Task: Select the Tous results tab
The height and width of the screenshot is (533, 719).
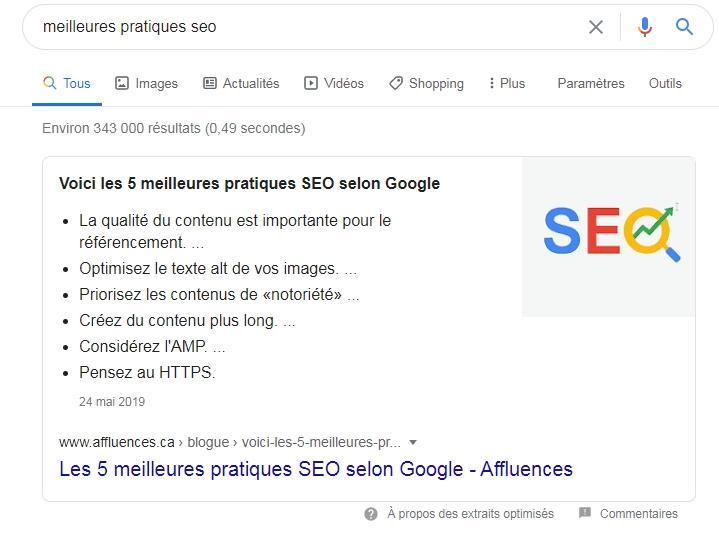Action: [67, 83]
